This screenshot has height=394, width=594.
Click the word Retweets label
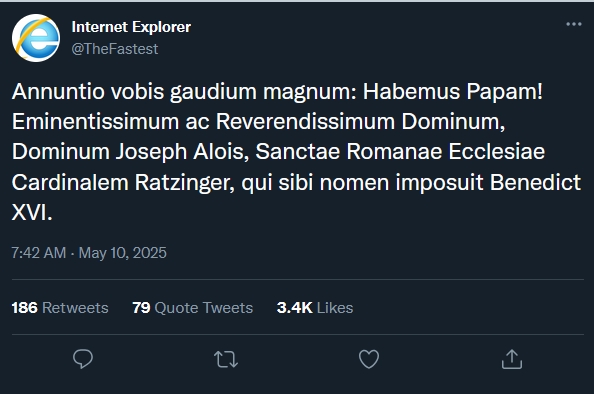pos(75,308)
